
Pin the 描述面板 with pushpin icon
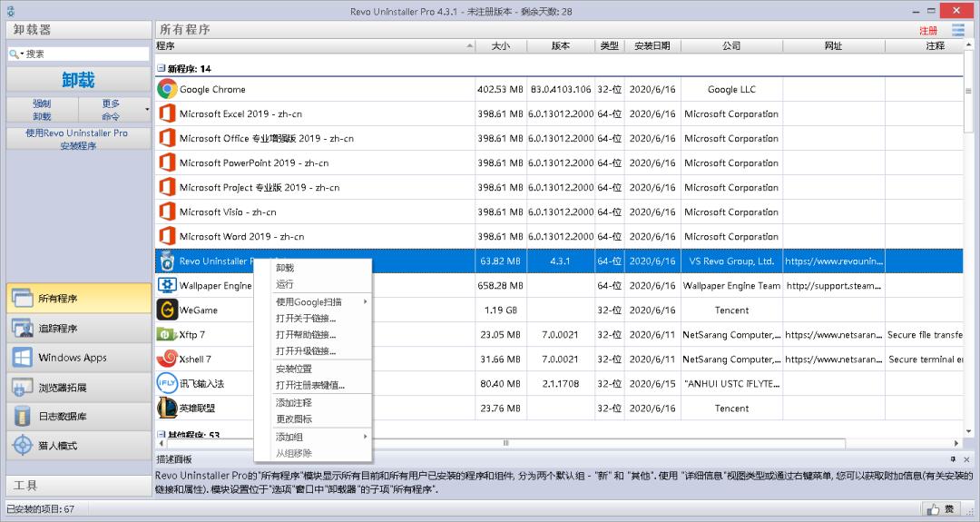pos(953,458)
